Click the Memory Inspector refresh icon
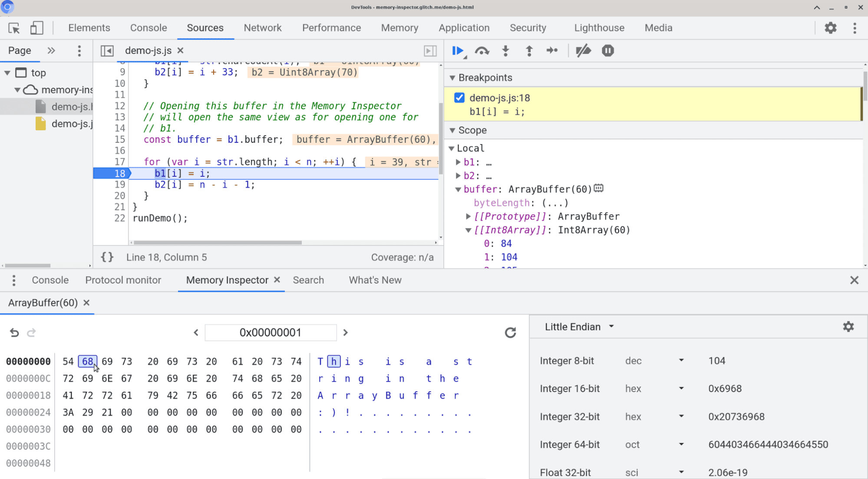The width and height of the screenshot is (868, 479). [x=511, y=332]
